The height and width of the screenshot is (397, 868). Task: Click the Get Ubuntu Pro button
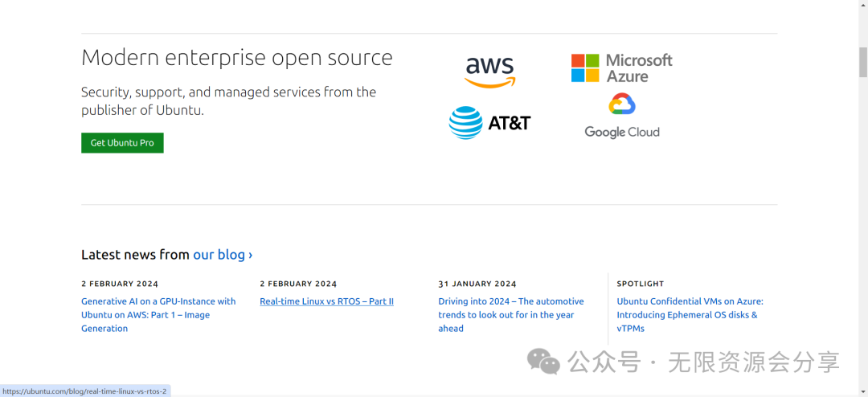[x=122, y=143]
